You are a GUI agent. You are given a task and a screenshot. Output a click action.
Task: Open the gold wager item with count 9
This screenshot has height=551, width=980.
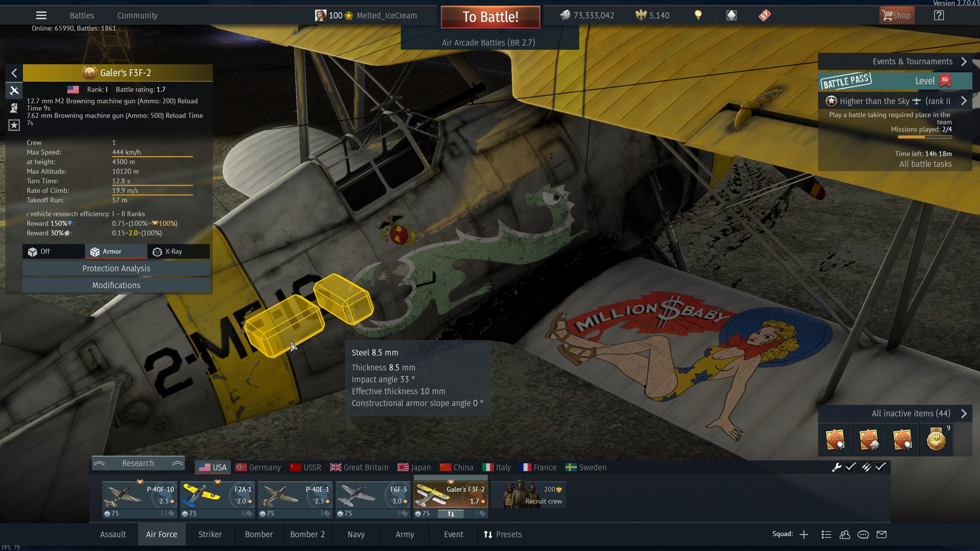click(936, 439)
